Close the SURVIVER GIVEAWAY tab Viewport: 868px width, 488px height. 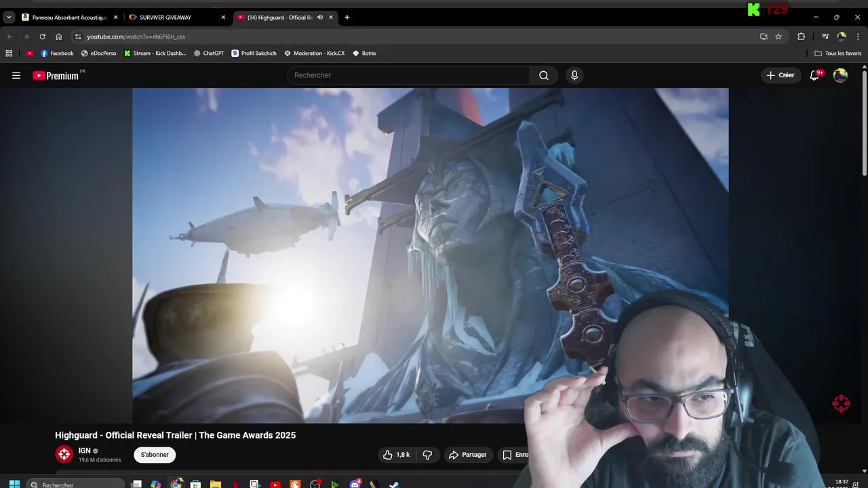tap(223, 18)
